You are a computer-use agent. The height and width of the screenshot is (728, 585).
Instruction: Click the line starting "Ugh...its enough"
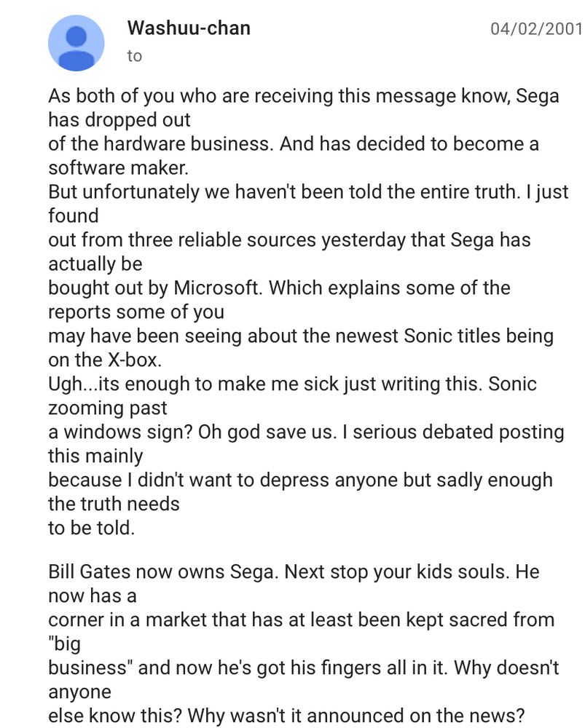coord(292,384)
